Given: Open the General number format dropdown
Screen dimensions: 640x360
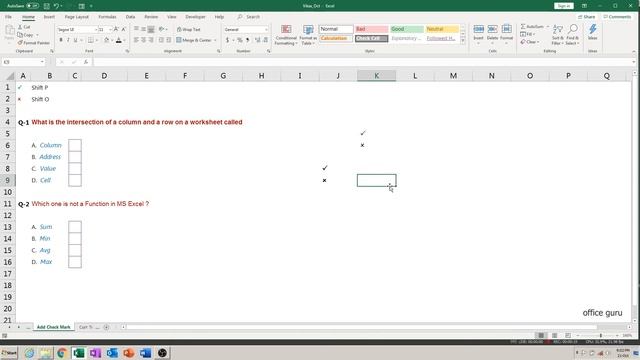Looking at the screenshot, I should point(266,30).
